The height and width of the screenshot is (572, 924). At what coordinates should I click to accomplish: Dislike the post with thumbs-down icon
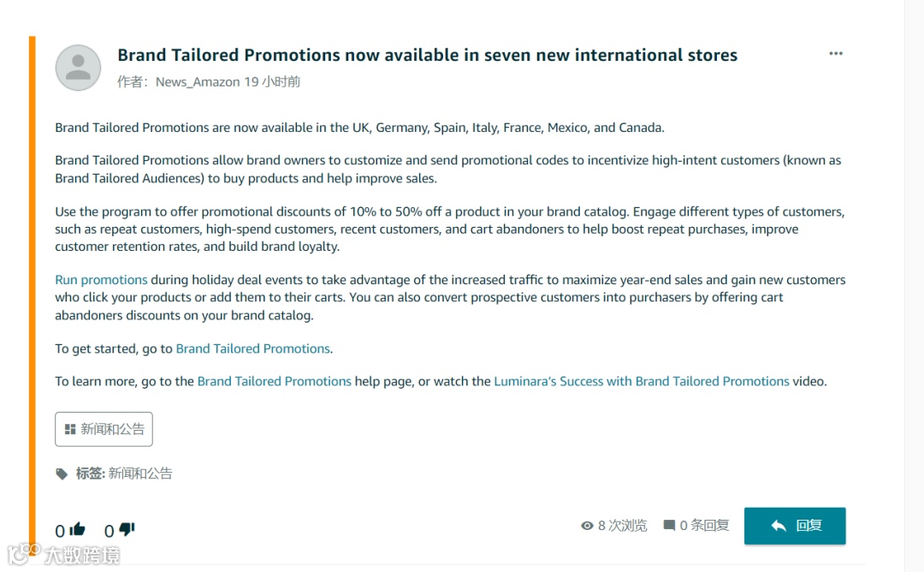(x=127, y=529)
